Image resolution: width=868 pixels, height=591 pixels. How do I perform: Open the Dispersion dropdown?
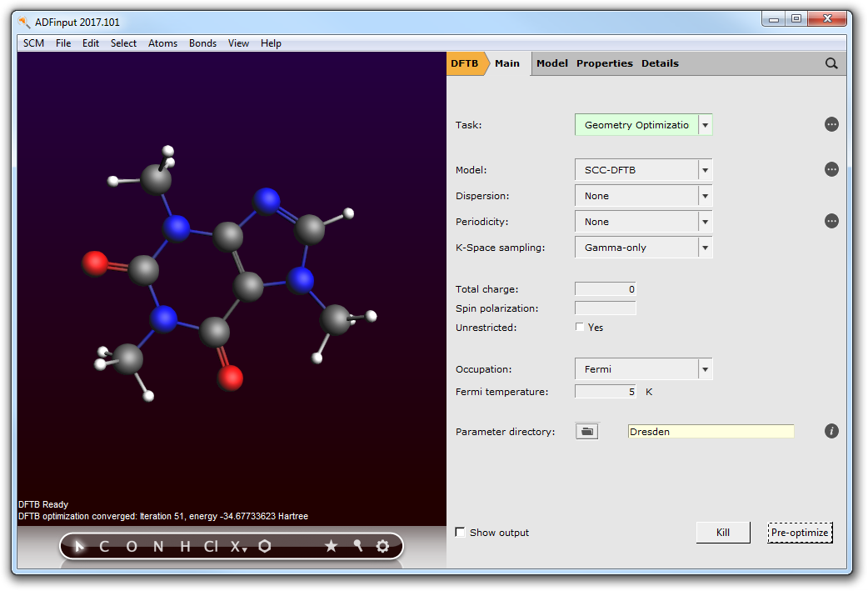pos(643,196)
